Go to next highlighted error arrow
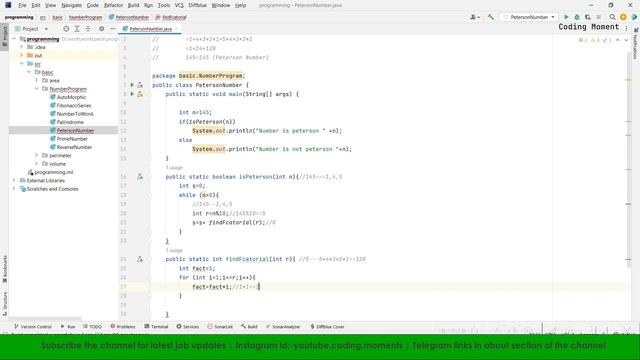The width and height of the screenshot is (640, 360). [626, 40]
